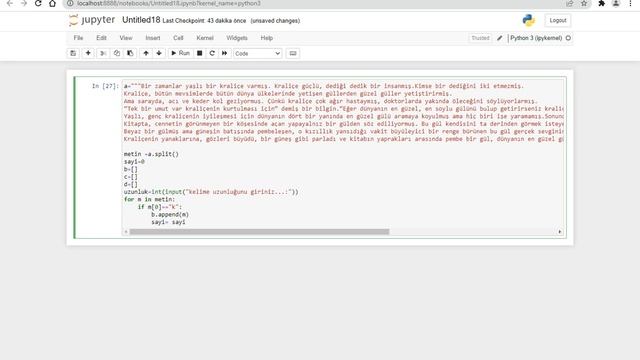Click the Last Checkpoint status text
The width and height of the screenshot is (640, 360).
[x=204, y=20]
